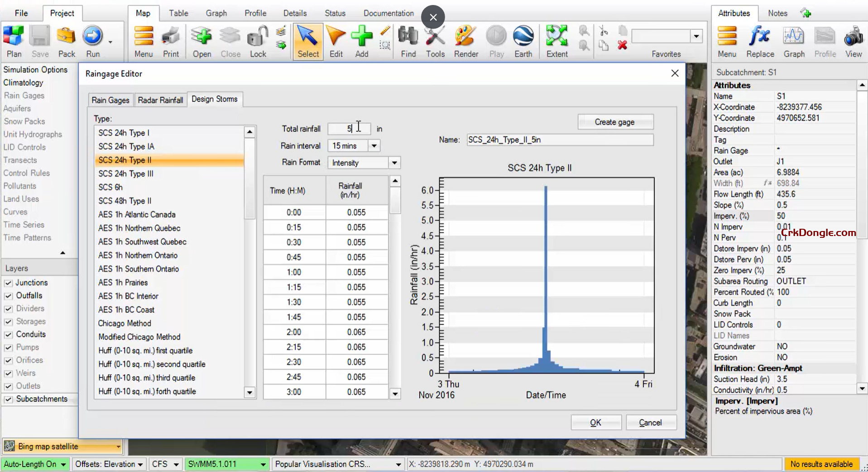The width and height of the screenshot is (868, 472).
Task: Toggle the Junctions layer visibility
Action: tap(8, 282)
